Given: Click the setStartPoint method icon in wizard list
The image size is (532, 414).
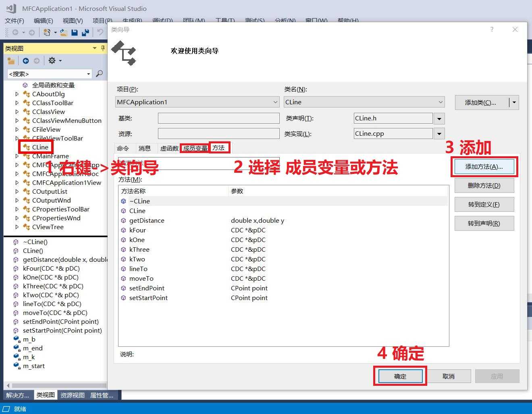Looking at the screenshot, I should (123, 298).
